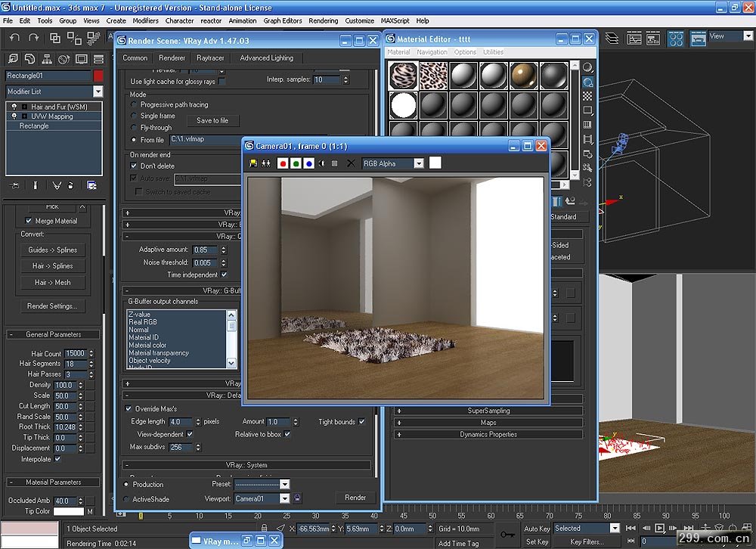Open Render Settings... in the Hair panel

52,306
